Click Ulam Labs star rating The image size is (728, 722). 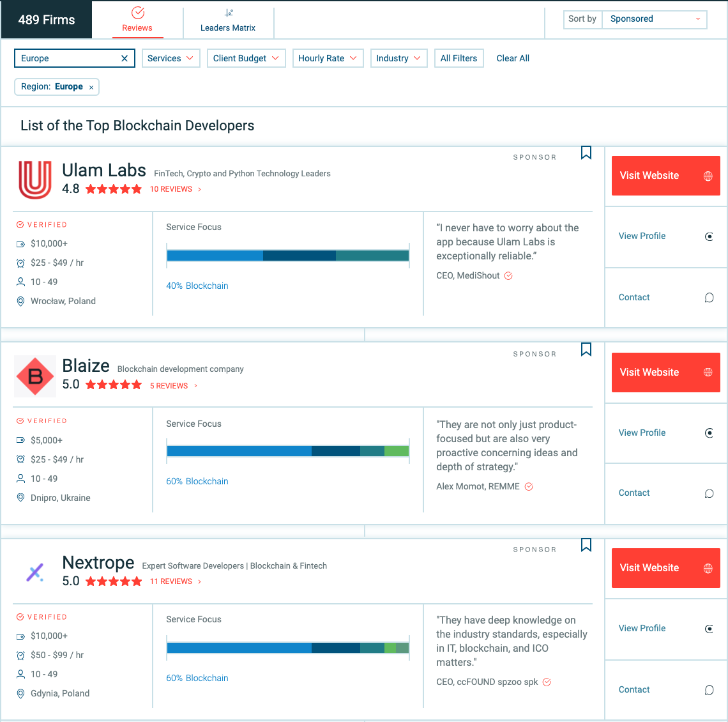pyautogui.click(x=114, y=189)
